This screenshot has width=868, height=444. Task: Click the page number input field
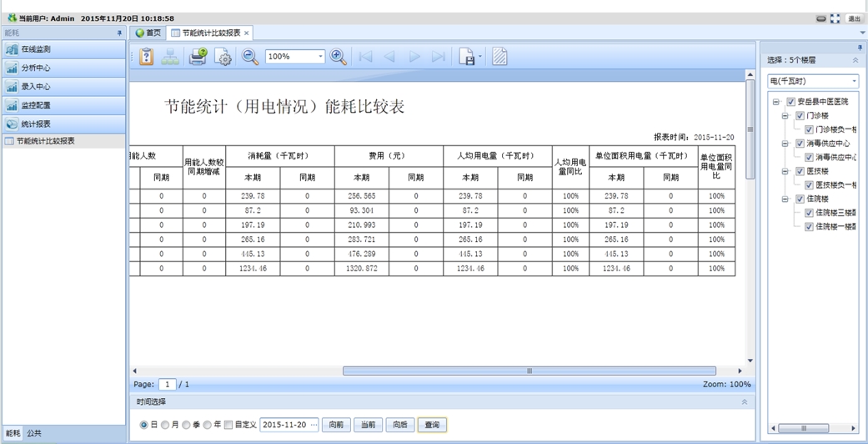(168, 385)
